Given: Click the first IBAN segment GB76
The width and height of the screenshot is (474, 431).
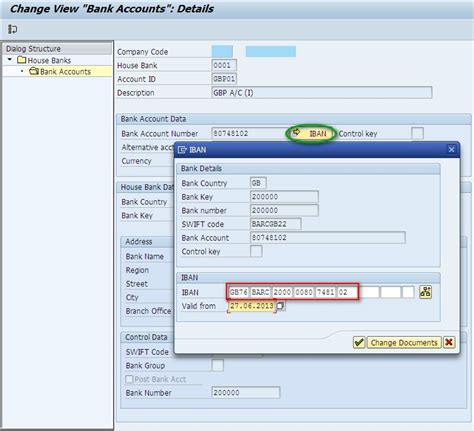Looking at the screenshot, I should point(239,292).
